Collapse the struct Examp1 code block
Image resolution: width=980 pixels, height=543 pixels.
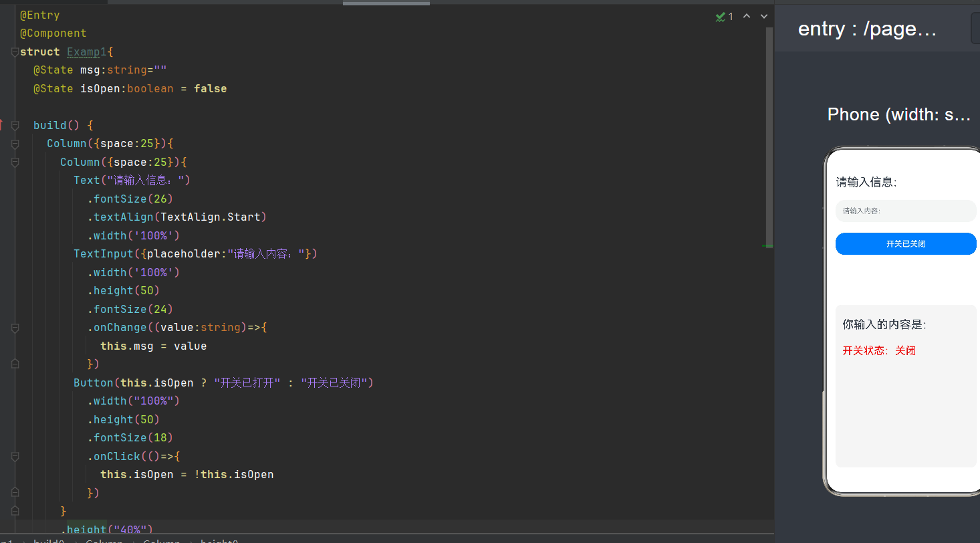coord(15,52)
